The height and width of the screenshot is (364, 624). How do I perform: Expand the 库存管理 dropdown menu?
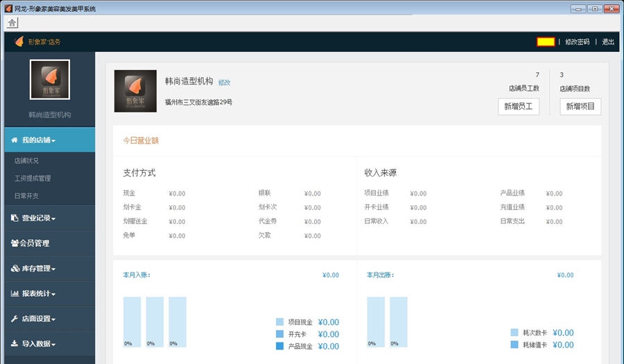[x=39, y=268]
